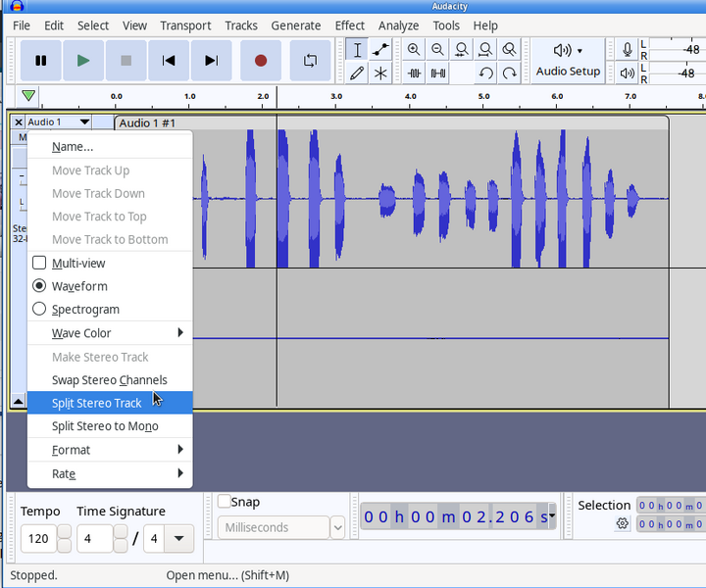The height and width of the screenshot is (588, 706).
Task: Open Selection settings gear
Action: point(623,523)
